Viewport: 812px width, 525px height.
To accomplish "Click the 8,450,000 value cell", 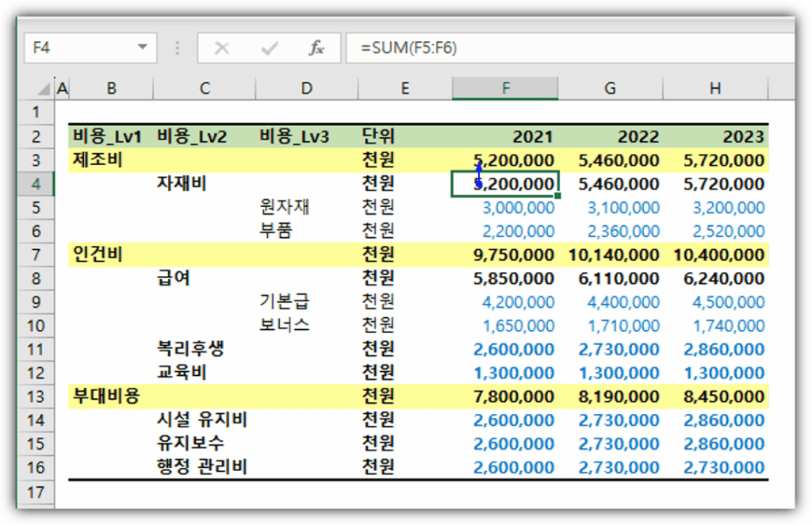I will tap(715, 397).
